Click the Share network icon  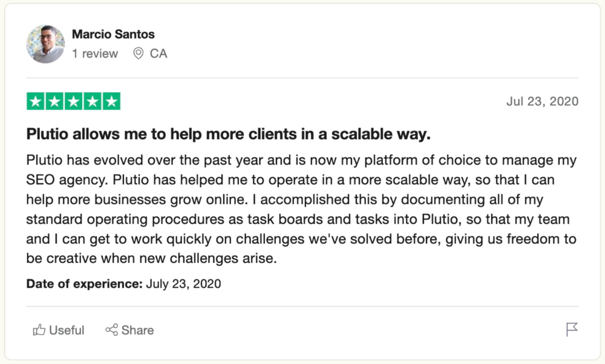click(111, 330)
